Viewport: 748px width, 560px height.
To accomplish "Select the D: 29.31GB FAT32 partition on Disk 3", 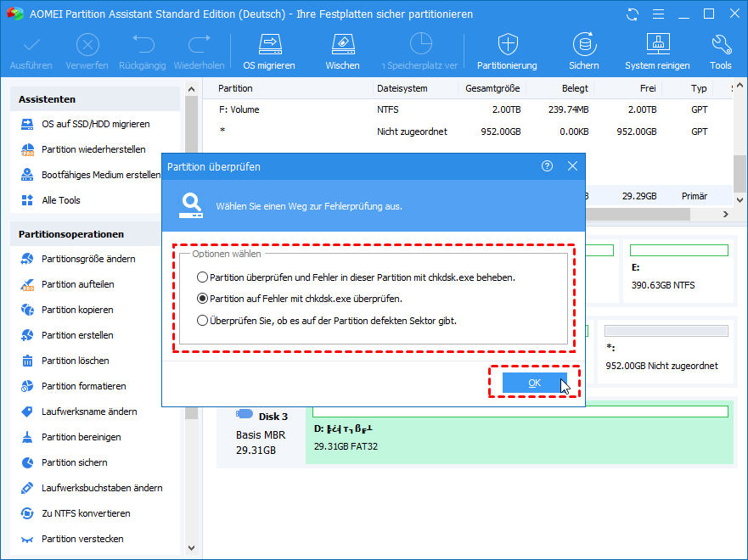I will pos(520,432).
